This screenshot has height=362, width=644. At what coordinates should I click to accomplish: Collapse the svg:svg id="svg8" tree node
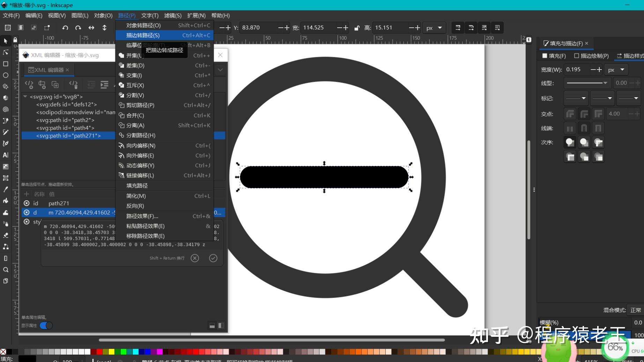25,96
